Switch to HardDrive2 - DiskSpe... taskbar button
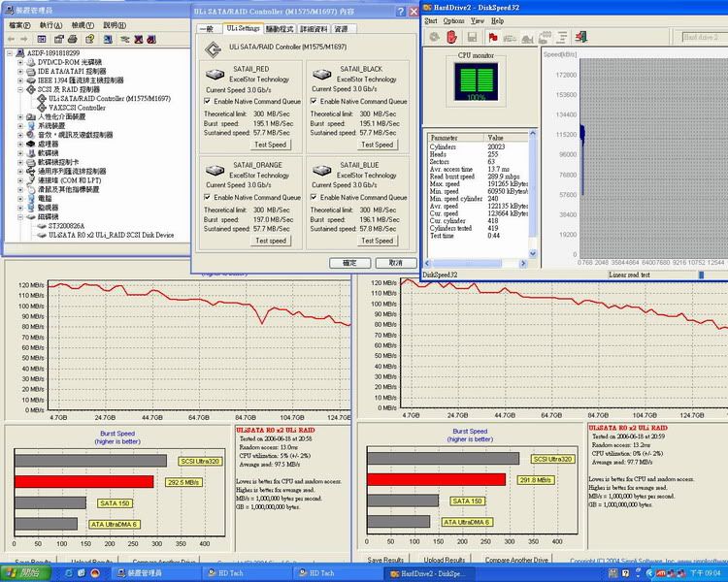This screenshot has height=582, width=728. tap(430, 573)
